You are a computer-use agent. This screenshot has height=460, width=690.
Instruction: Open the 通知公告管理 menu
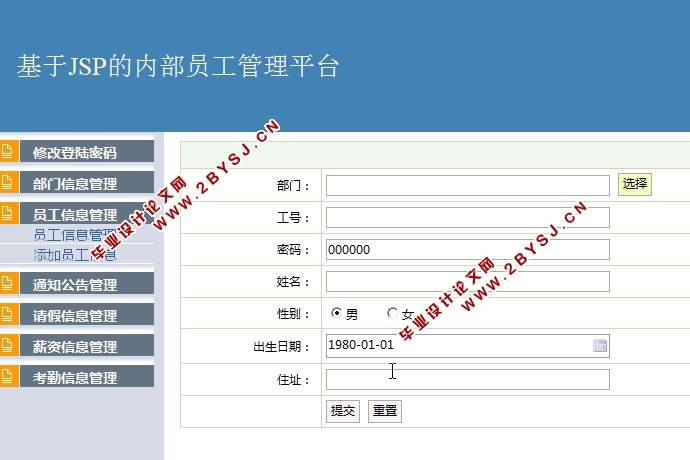(87, 283)
